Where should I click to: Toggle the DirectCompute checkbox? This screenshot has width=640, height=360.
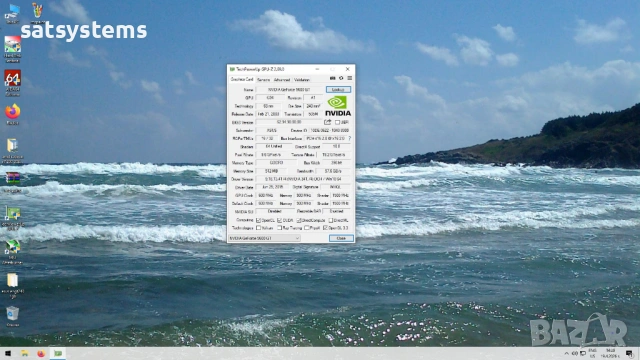(299, 220)
